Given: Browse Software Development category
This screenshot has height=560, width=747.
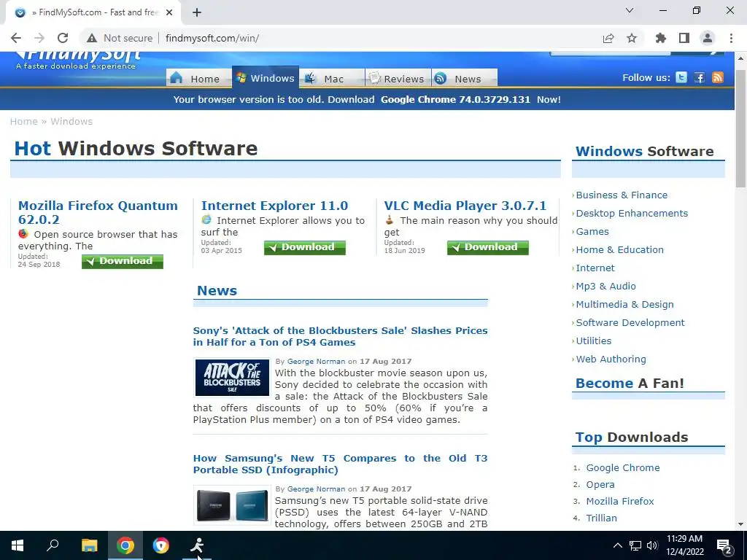Looking at the screenshot, I should pyautogui.click(x=630, y=322).
